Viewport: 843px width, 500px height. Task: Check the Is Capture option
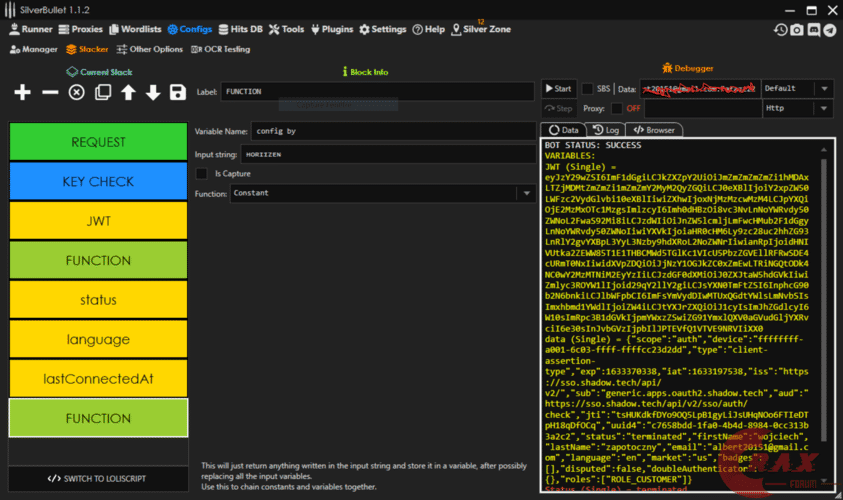(x=202, y=173)
